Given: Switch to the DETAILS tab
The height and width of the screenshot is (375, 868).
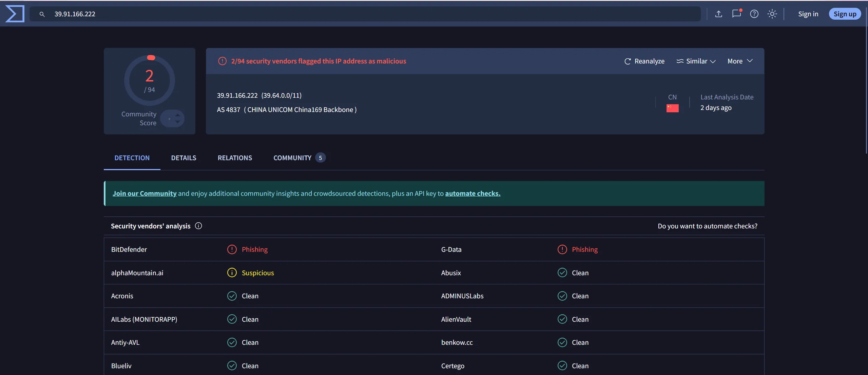Looking at the screenshot, I should pyautogui.click(x=184, y=158).
